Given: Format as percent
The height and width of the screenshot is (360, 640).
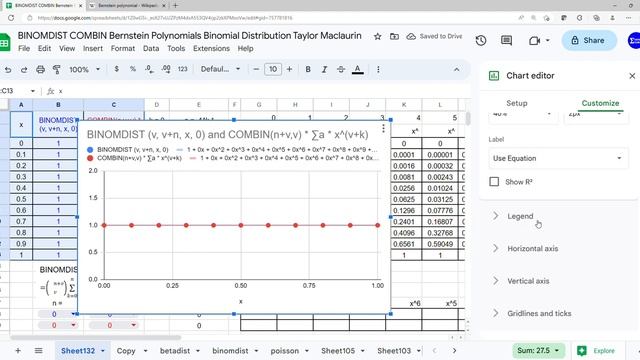Looking at the screenshot, I should (133, 69).
